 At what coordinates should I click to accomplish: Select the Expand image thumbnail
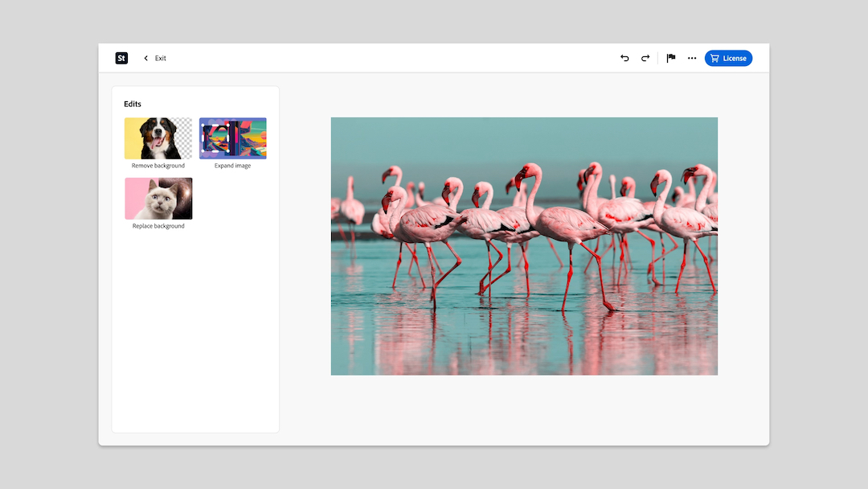point(232,138)
